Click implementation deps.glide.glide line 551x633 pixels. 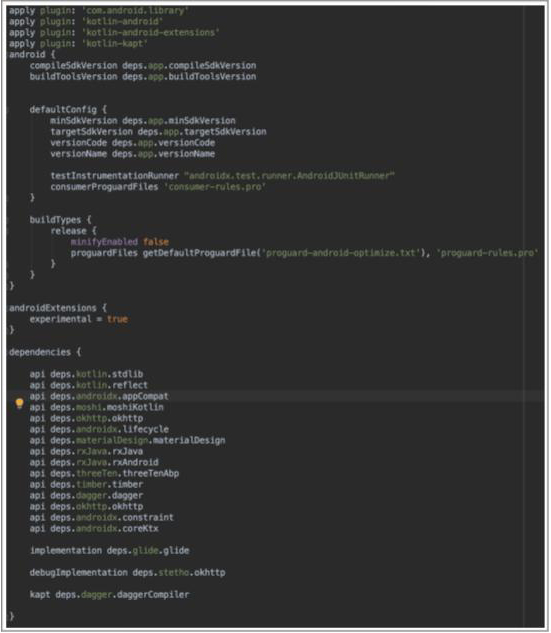pos(109,550)
